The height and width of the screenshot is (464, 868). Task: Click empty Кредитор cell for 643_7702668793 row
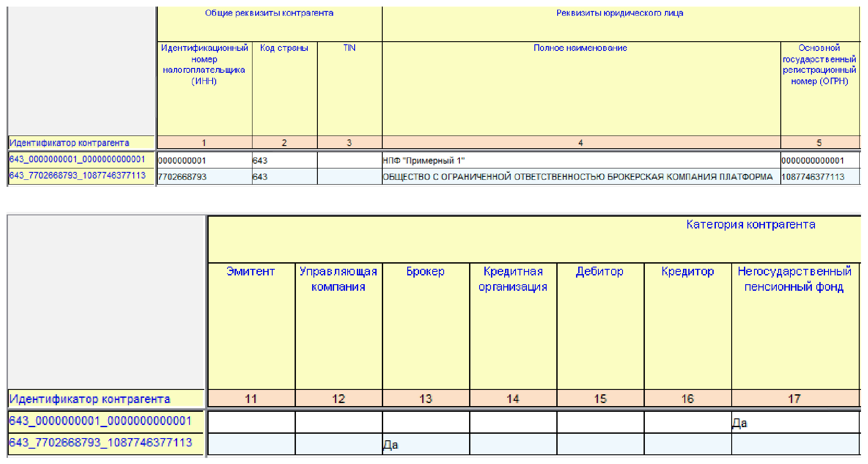(x=687, y=444)
